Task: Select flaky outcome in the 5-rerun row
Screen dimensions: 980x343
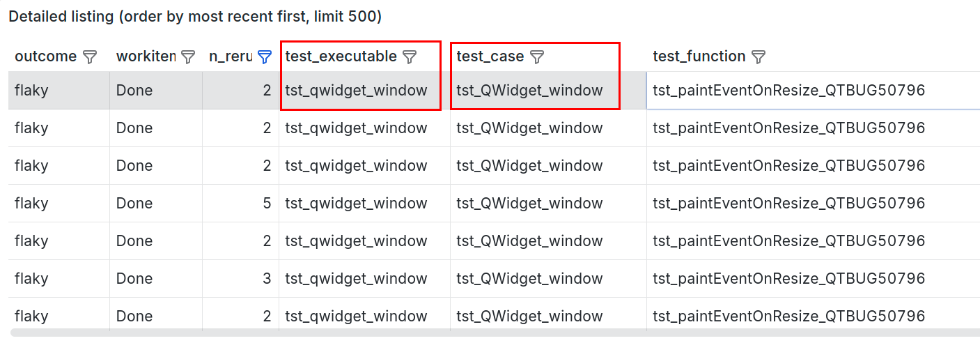Action: tap(31, 203)
